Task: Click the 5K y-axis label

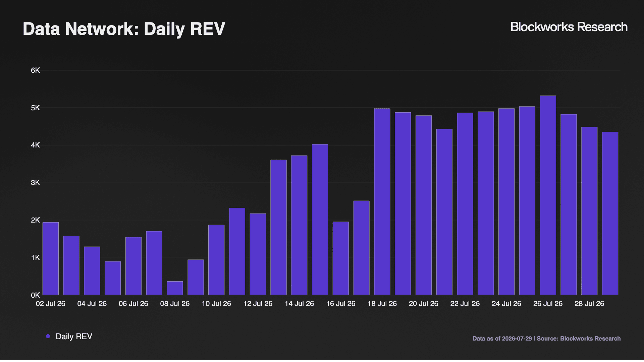Action: (x=36, y=108)
